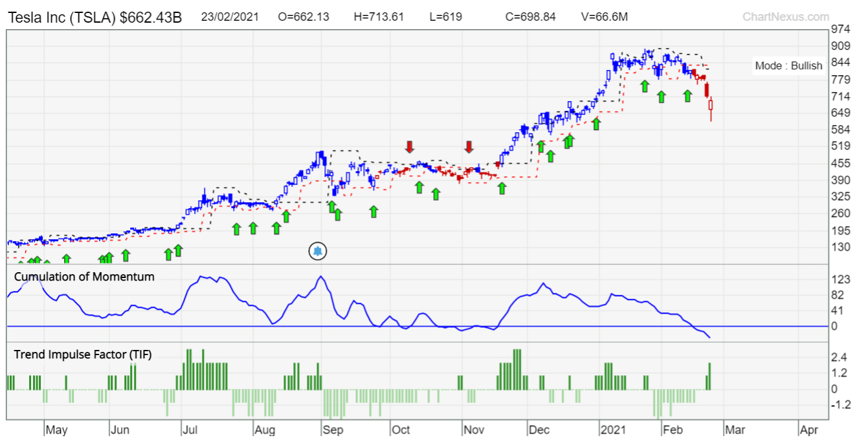
Task: Click the 123 momentum axis label
Action: click(x=842, y=279)
